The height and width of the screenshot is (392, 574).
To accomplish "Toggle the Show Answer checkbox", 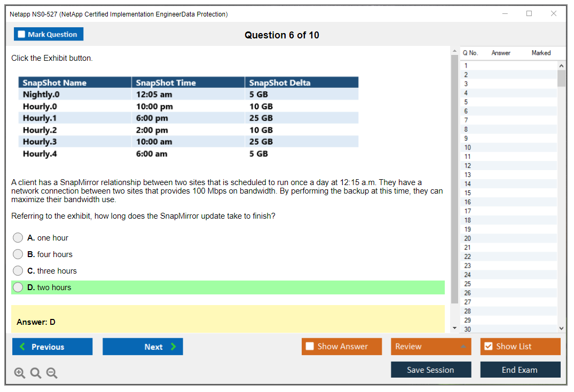I will pyautogui.click(x=310, y=347).
